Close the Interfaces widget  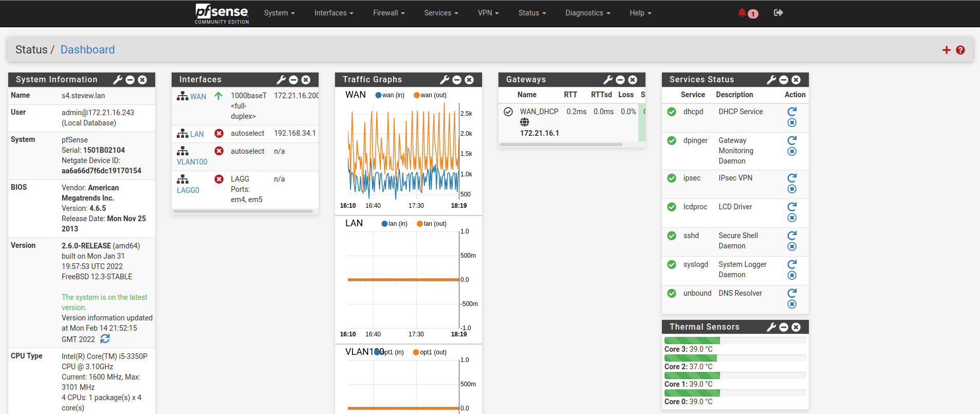click(306, 80)
